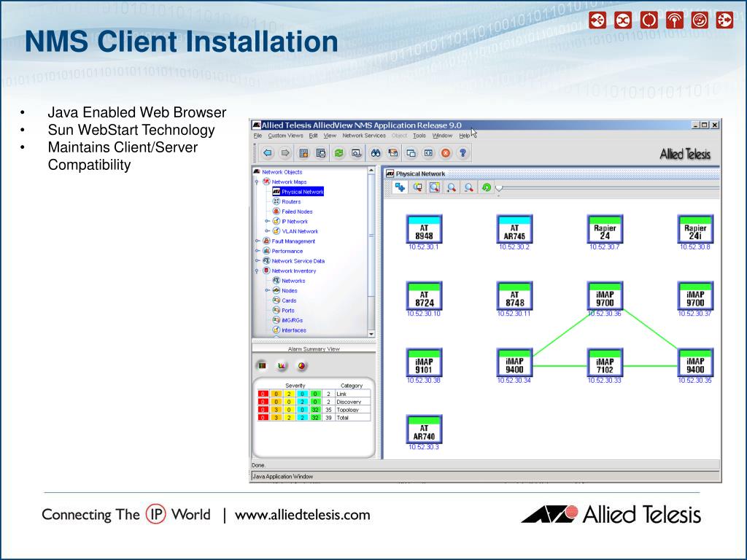Image resolution: width=747 pixels, height=560 pixels.
Task: Click red severity cell in Link row
Action: [263, 394]
